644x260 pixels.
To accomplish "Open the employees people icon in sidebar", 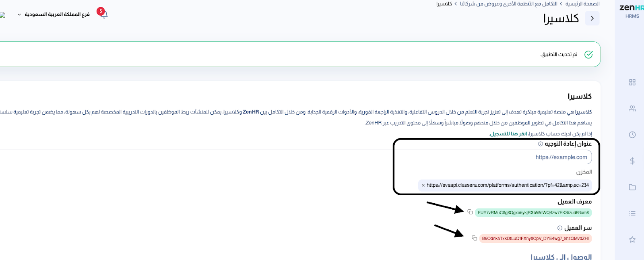I will (x=632, y=109).
